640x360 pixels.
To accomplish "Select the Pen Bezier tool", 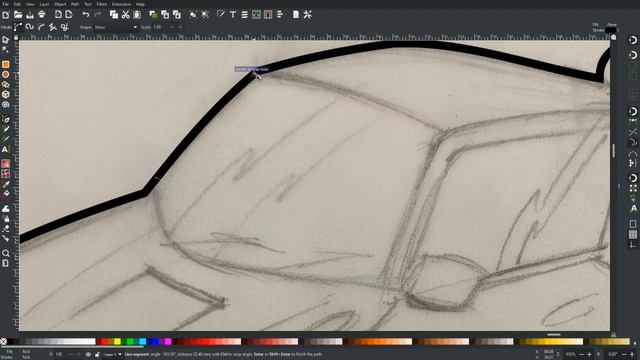I will (x=5, y=120).
